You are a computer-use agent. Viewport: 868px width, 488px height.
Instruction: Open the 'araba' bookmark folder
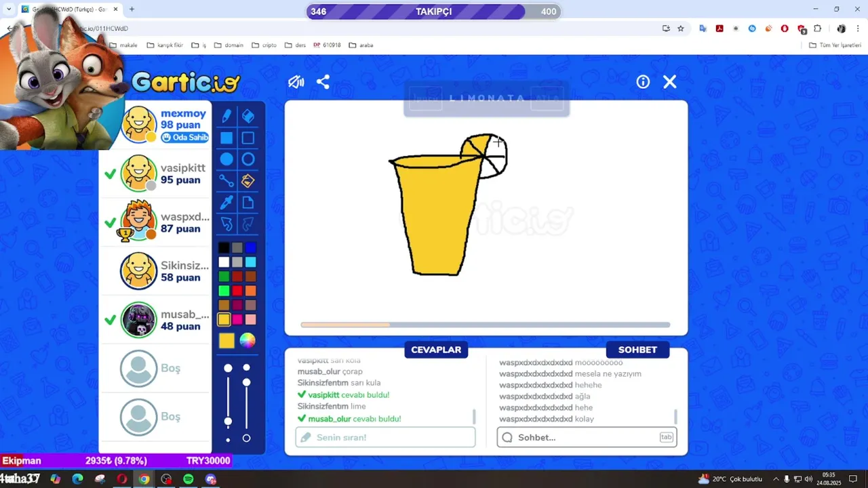[361, 45]
